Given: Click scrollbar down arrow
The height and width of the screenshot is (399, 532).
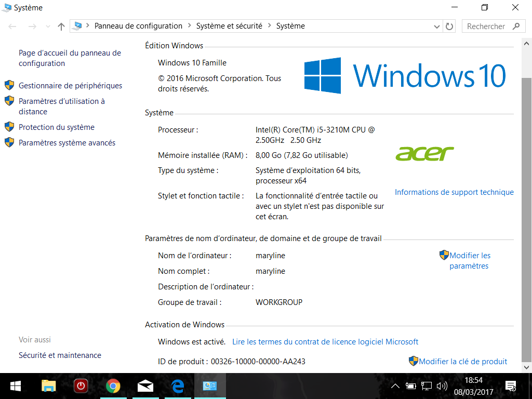Looking at the screenshot, I should click(x=526, y=367).
